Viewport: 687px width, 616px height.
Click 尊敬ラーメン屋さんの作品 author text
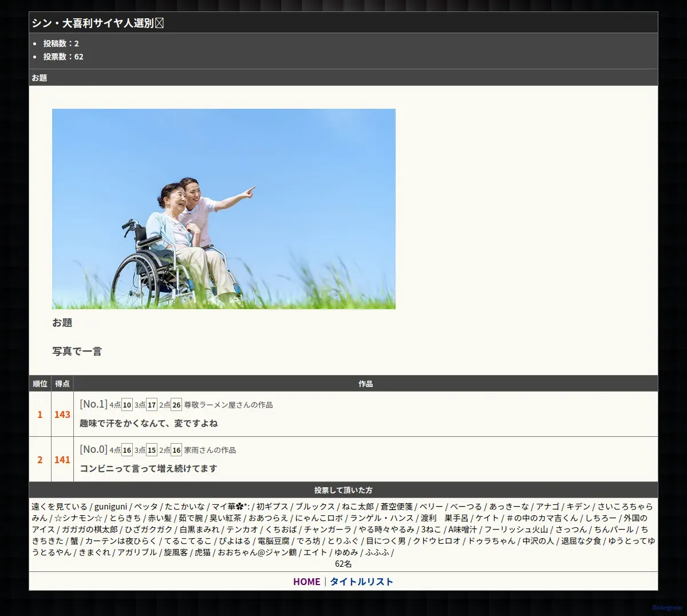pos(228,405)
